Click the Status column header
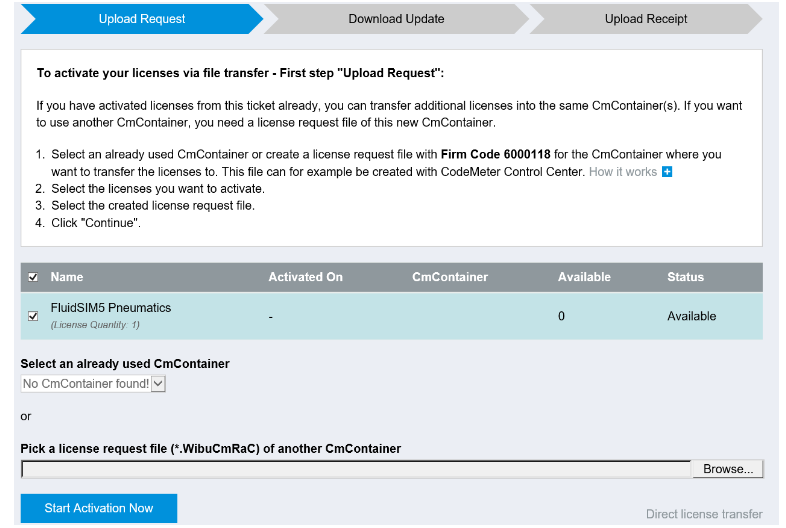Viewport: 786px width, 528px height. click(685, 277)
